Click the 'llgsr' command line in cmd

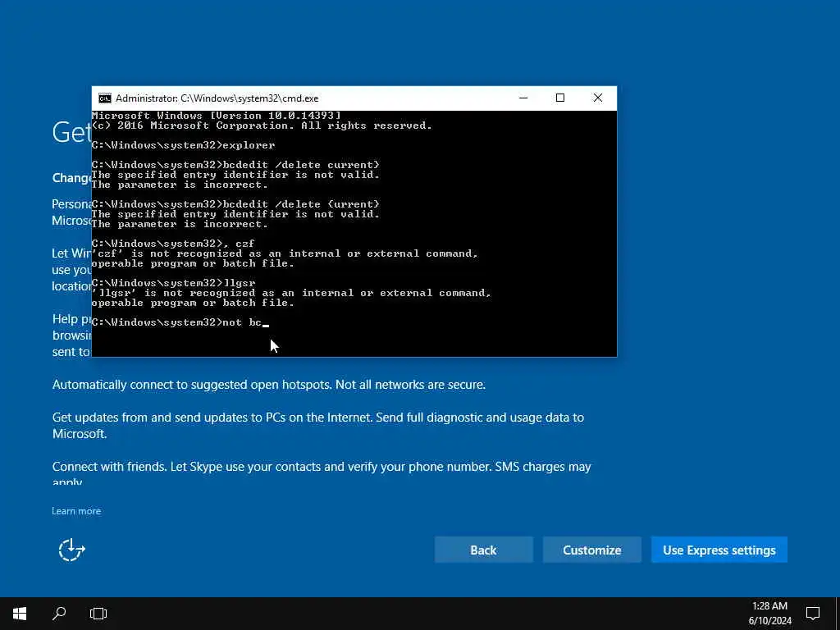(174, 283)
